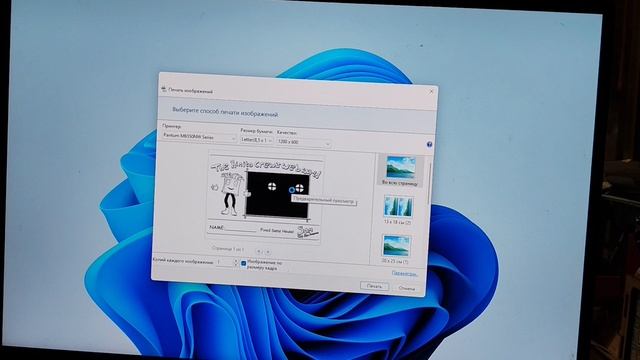Open the Качество dropdown showing 1200 x 600
Viewport: 640px width, 360px height.
(x=303, y=142)
